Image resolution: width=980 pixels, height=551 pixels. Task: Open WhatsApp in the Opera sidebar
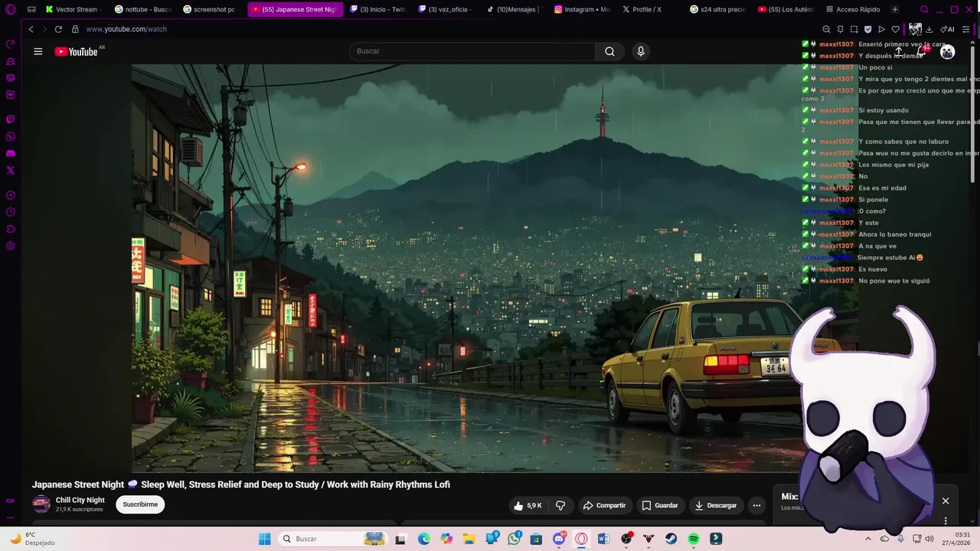click(10, 136)
